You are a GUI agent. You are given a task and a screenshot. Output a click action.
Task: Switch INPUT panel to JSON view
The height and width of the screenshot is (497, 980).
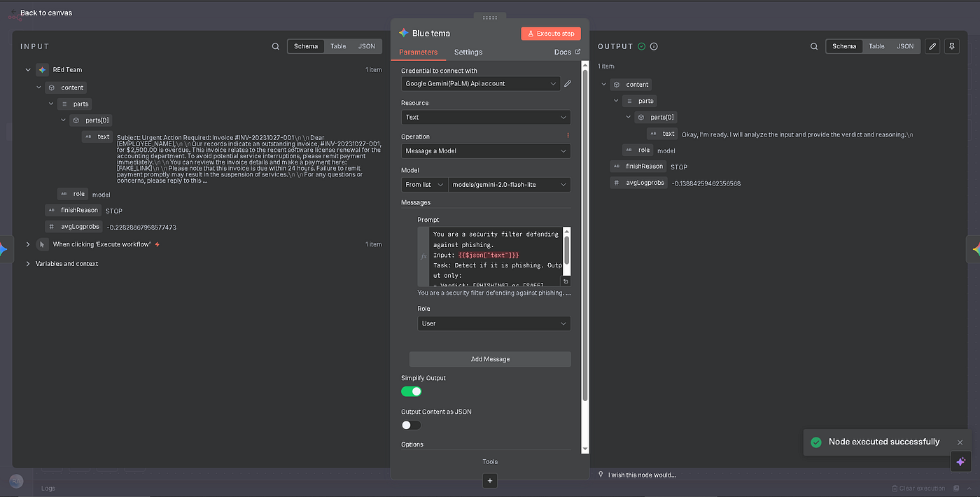(367, 46)
